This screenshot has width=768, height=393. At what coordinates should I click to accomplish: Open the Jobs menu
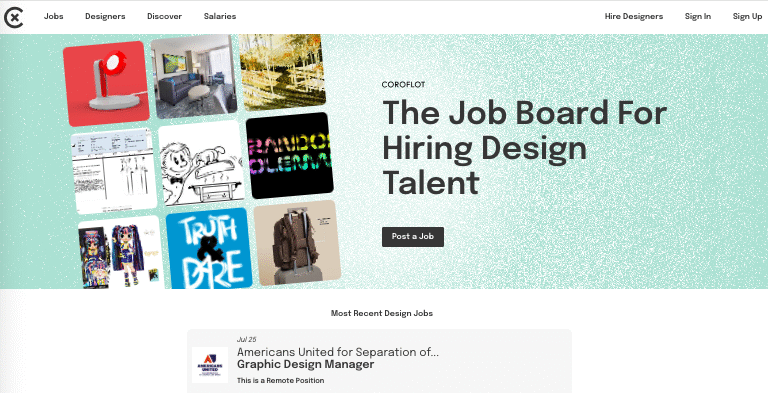click(x=53, y=16)
